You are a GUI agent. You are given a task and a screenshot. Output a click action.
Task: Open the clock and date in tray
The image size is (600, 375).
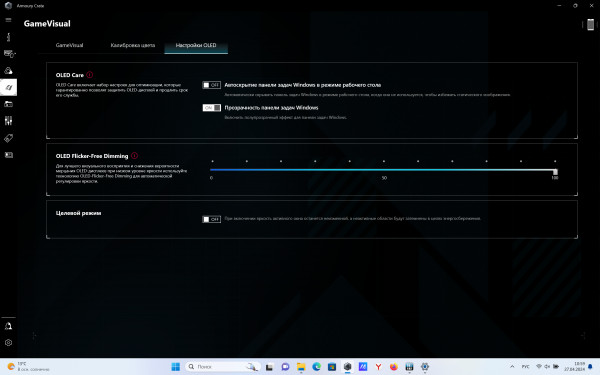tap(574, 367)
